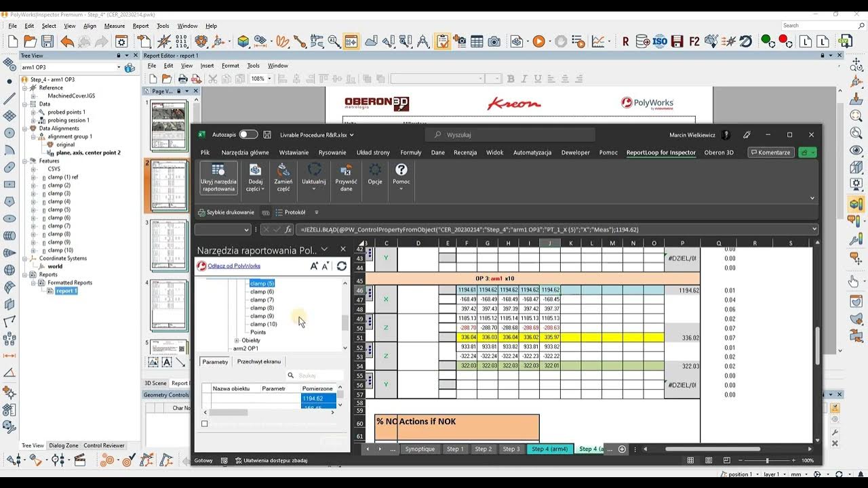This screenshot has height=488, width=868.
Task: Open Insert menu in Report Editor
Action: (x=207, y=66)
